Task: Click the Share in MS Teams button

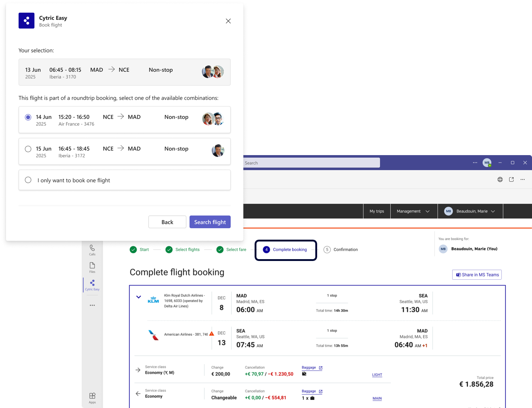Action: click(477, 275)
